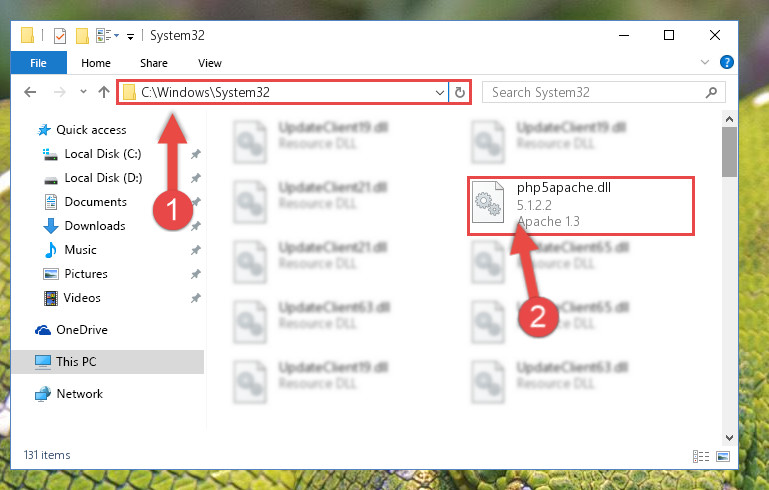Switch to large icons view button

(x=723, y=457)
